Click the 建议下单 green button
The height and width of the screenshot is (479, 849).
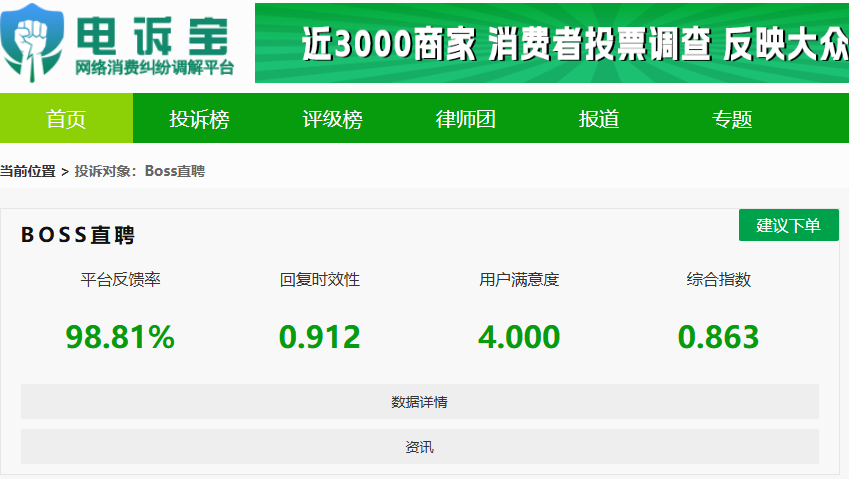pos(789,225)
